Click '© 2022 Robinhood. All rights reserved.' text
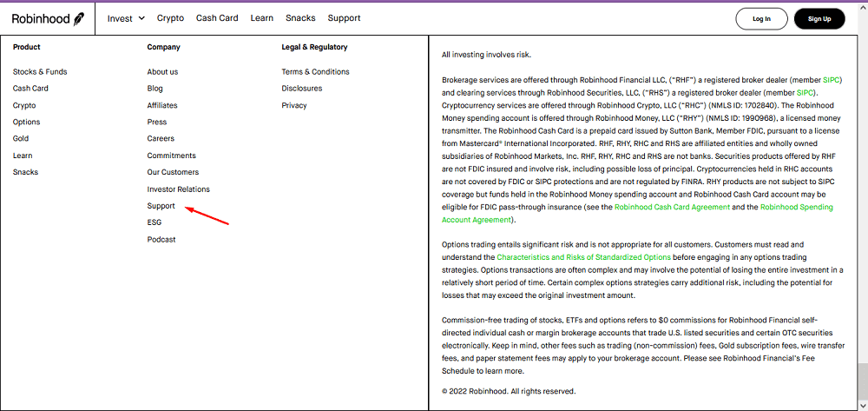 click(509, 391)
